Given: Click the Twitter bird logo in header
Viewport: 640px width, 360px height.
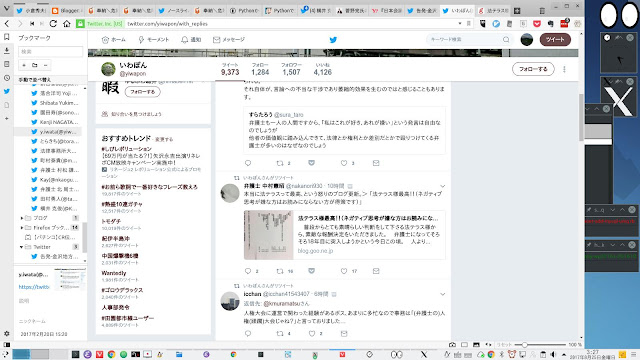Looking at the screenshot, I should click(x=333, y=40).
